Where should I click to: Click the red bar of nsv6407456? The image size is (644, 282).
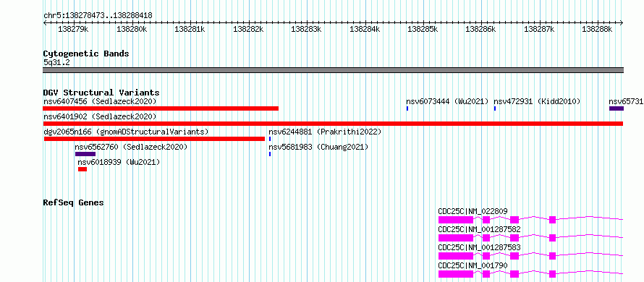tap(161, 108)
